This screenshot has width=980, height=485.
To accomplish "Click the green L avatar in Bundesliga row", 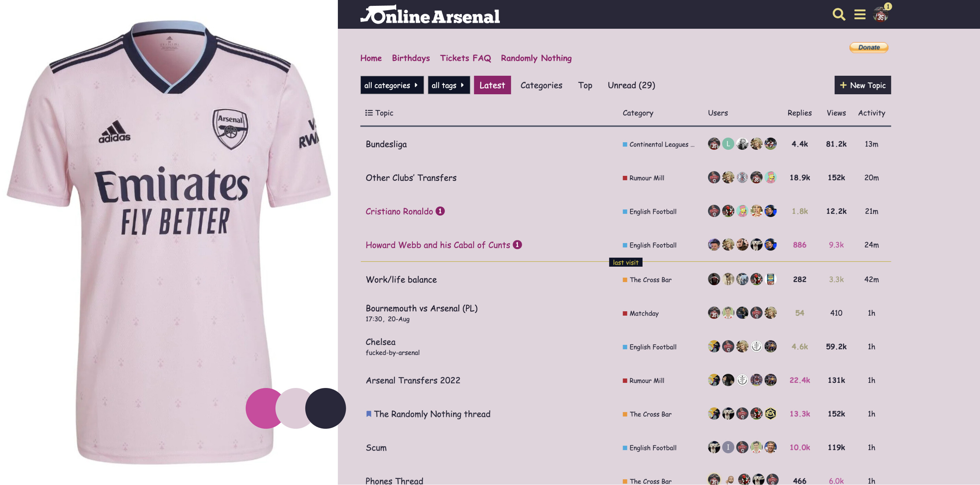I will coord(728,144).
